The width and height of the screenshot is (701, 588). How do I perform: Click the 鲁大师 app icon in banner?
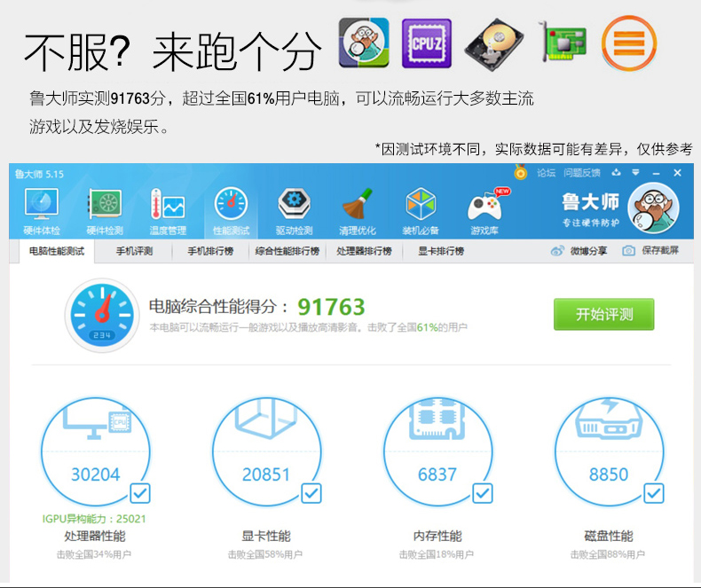[364, 43]
